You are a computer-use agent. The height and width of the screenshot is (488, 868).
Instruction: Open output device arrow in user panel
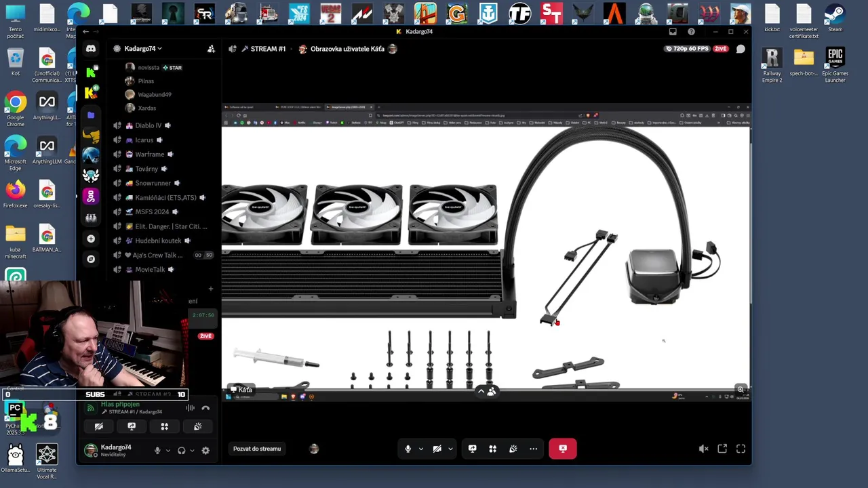click(192, 450)
